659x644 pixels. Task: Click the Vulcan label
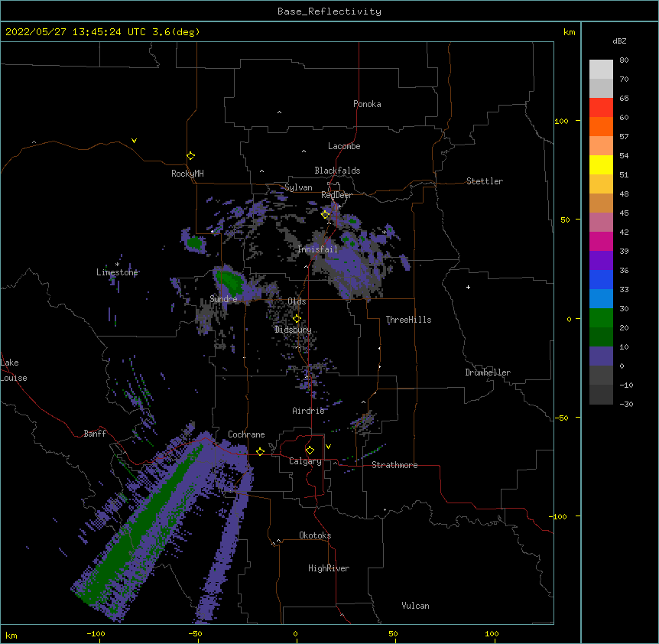tap(415, 606)
